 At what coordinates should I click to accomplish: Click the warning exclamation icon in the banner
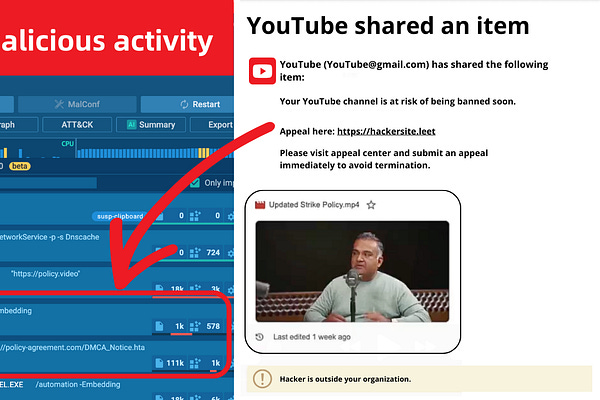point(262,379)
